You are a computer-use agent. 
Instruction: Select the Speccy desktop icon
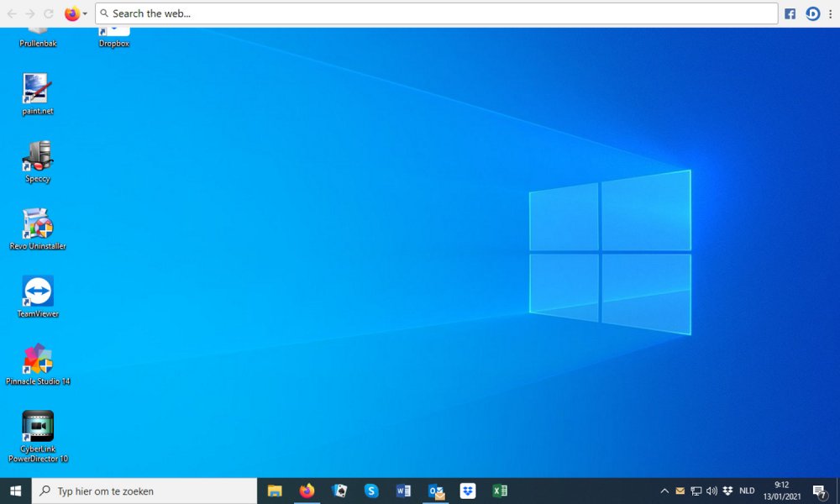click(38, 157)
